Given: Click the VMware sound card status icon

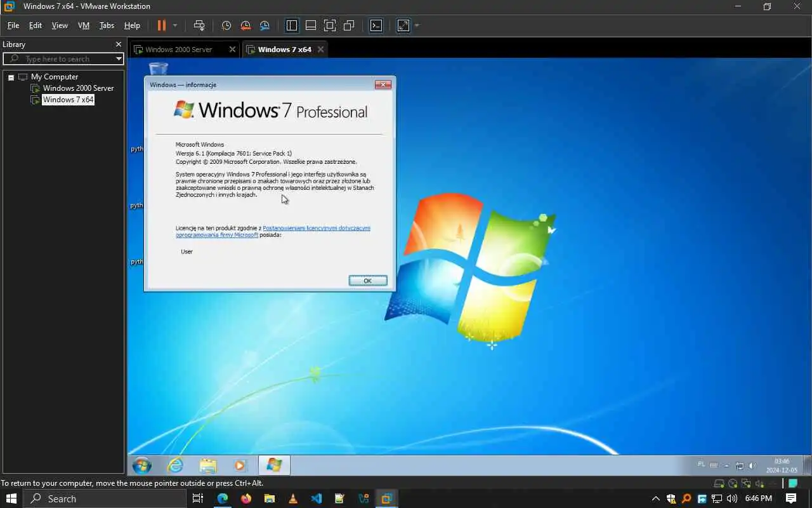Looking at the screenshot, I should click(x=759, y=483).
